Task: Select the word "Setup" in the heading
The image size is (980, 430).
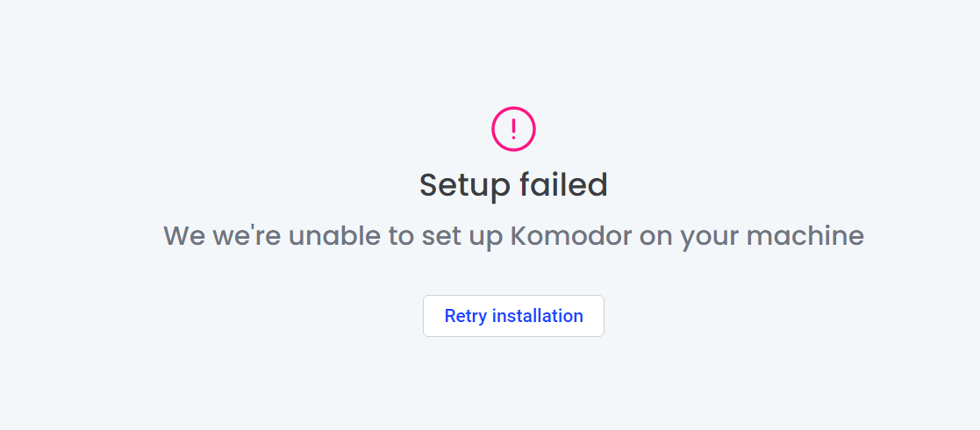Action: click(x=465, y=185)
